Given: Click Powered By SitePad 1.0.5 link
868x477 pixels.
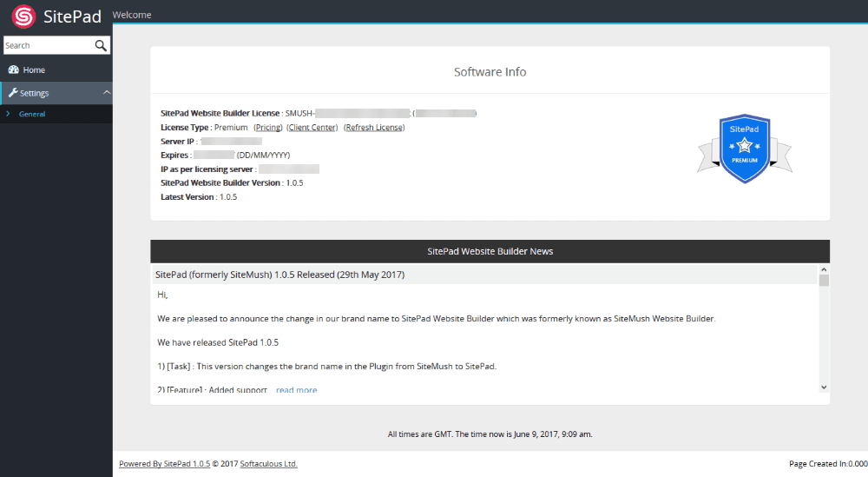Looking at the screenshot, I should click(164, 464).
